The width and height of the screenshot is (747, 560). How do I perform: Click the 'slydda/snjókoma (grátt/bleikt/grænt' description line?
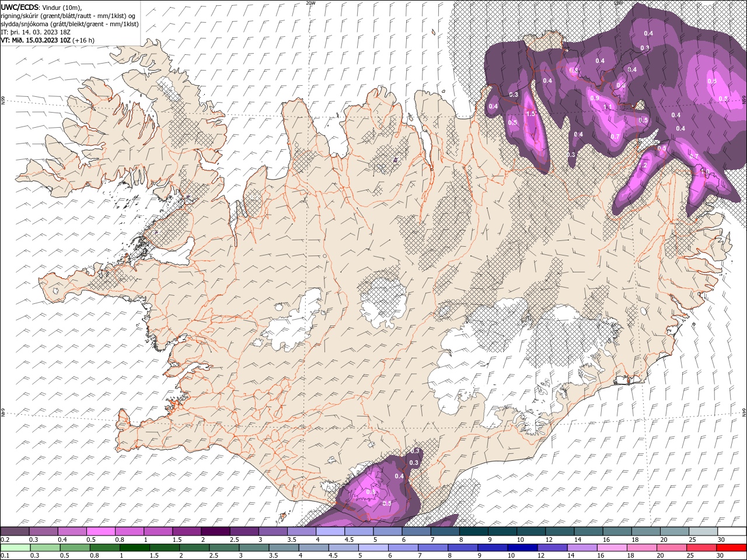(x=69, y=24)
